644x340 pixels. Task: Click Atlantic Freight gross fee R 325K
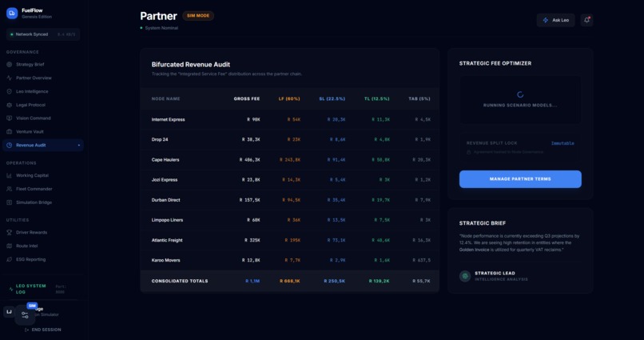252,240
